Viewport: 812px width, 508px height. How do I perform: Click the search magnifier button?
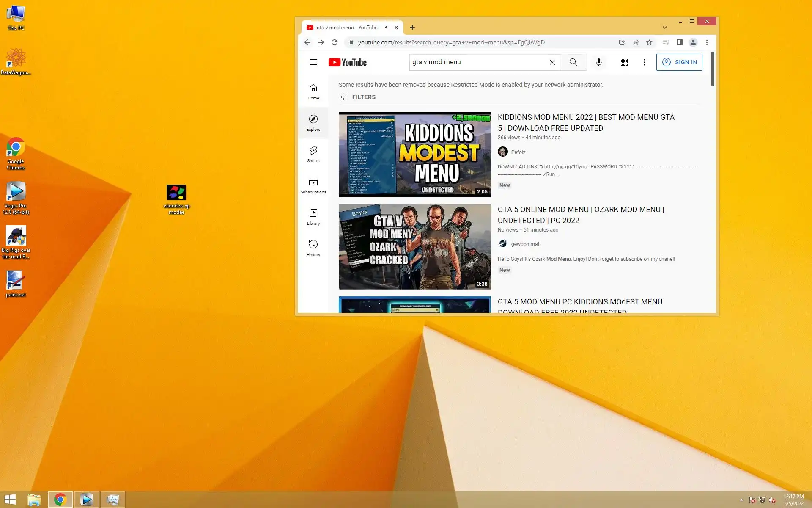point(573,62)
